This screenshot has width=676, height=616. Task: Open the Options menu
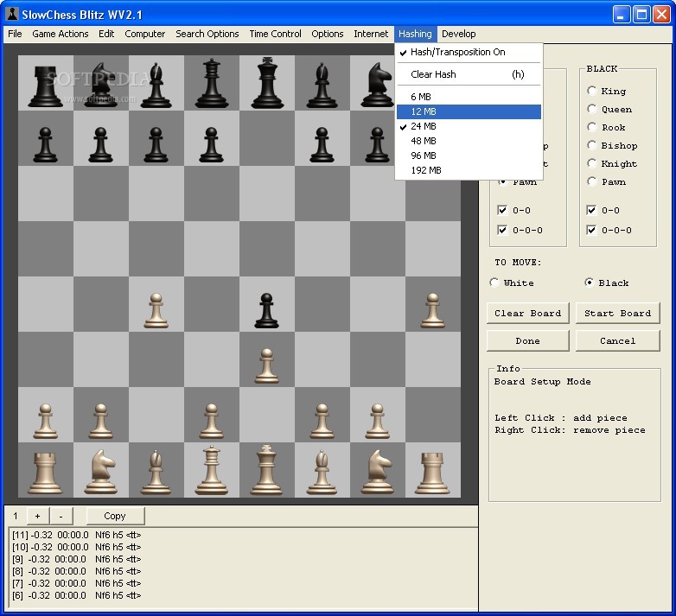[328, 34]
